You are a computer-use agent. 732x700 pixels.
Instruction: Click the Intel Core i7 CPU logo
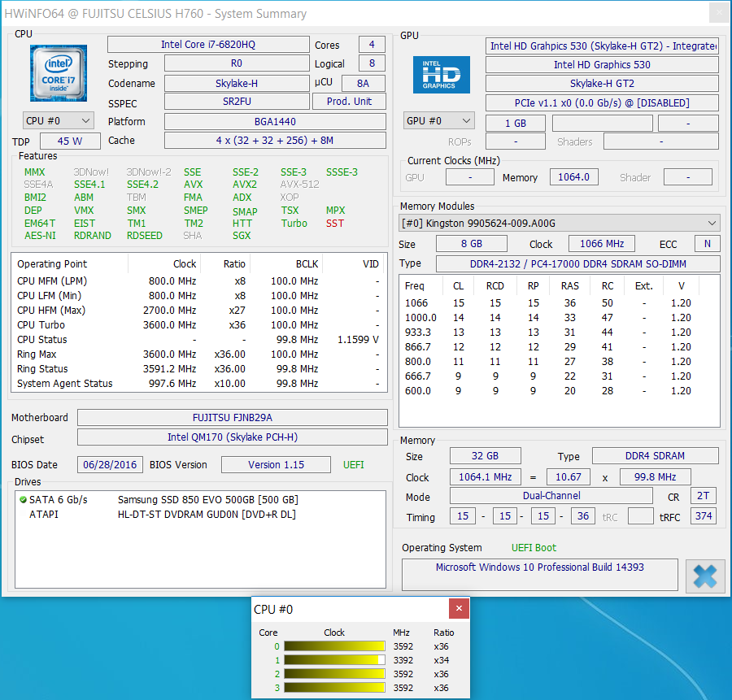(x=59, y=73)
